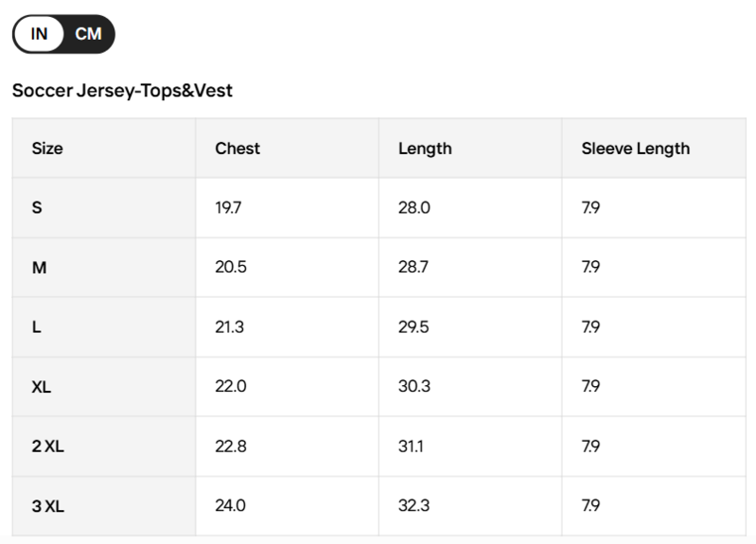Click chest value 22.8 for 2 XL

pyautogui.click(x=231, y=447)
